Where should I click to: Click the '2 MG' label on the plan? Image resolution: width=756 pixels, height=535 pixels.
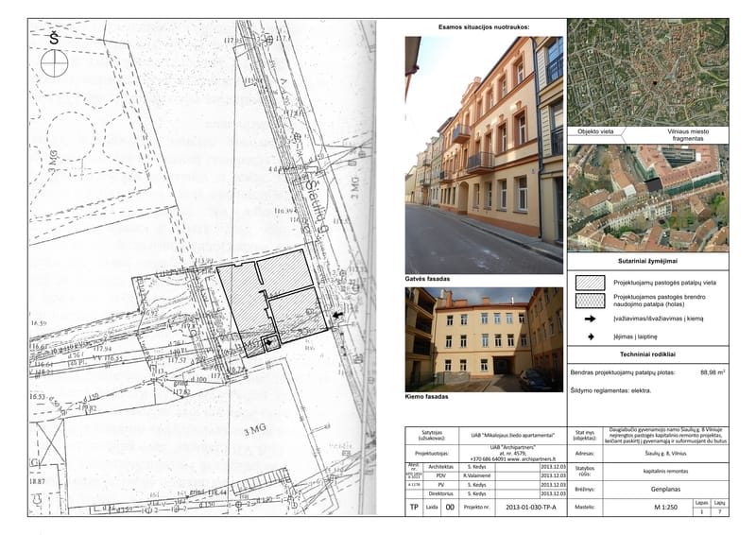click(x=355, y=187)
